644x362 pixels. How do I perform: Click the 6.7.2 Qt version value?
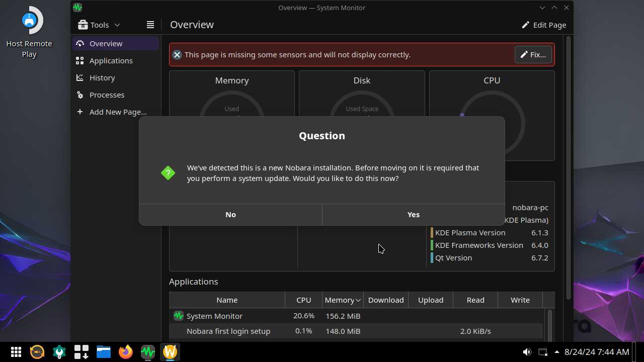click(x=540, y=258)
